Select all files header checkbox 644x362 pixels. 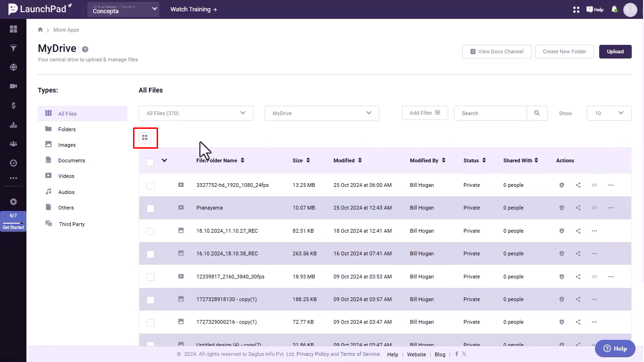click(150, 162)
